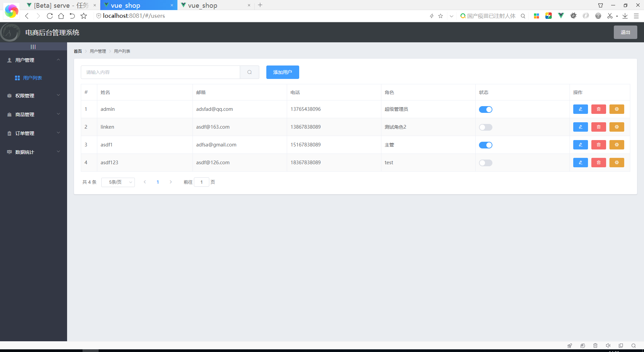Click the 退出 logout button
The width and height of the screenshot is (644, 352).
(625, 32)
